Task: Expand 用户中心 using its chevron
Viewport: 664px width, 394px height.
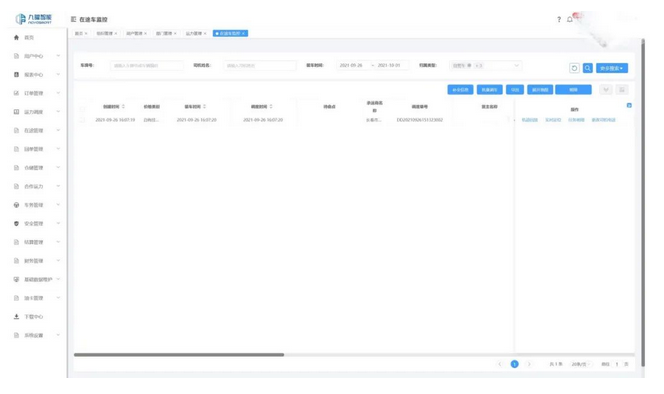Action: coord(58,56)
